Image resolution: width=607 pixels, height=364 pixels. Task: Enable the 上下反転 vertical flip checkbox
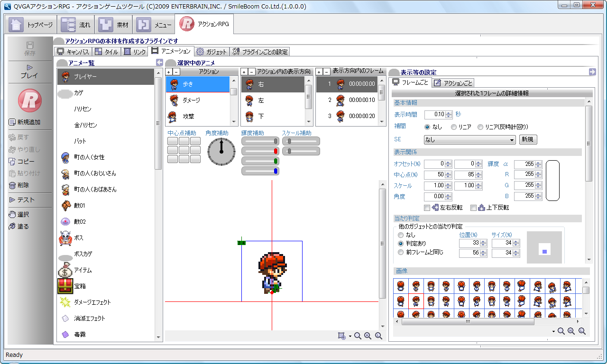[473, 208]
